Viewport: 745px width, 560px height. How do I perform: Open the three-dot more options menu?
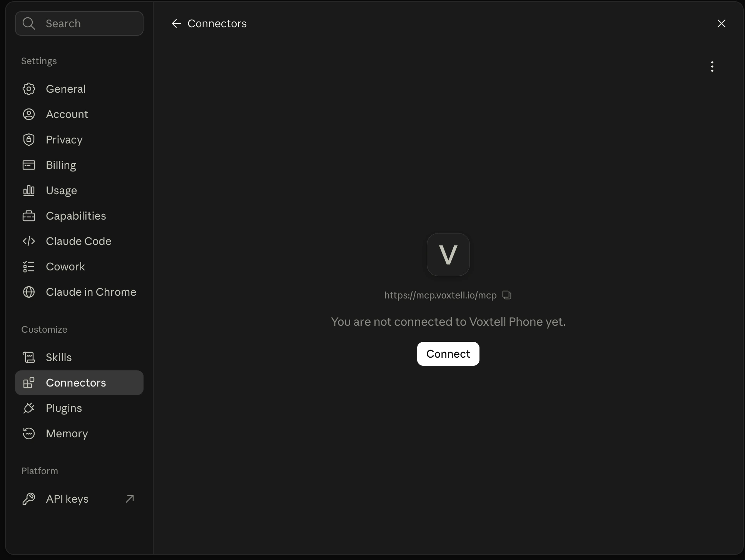click(712, 67)
